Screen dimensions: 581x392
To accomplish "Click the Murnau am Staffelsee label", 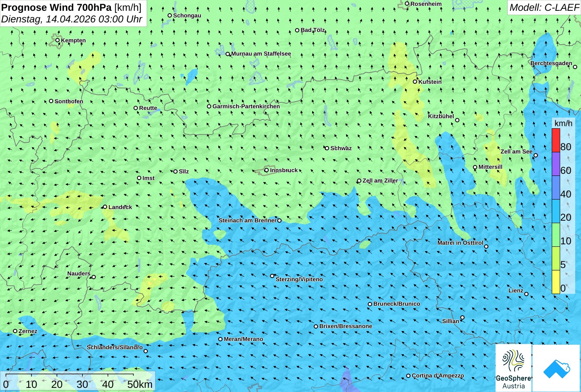I will [261, 54].
